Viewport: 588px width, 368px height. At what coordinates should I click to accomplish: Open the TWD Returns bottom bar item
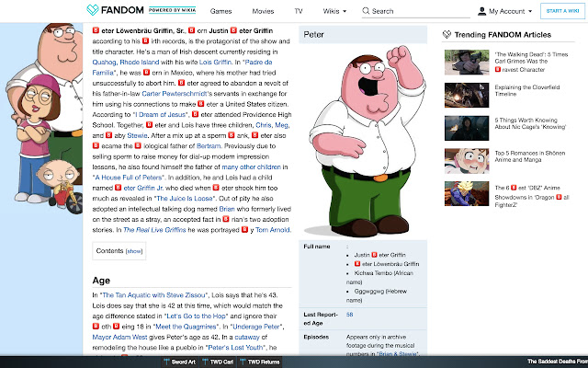[259, 362]
